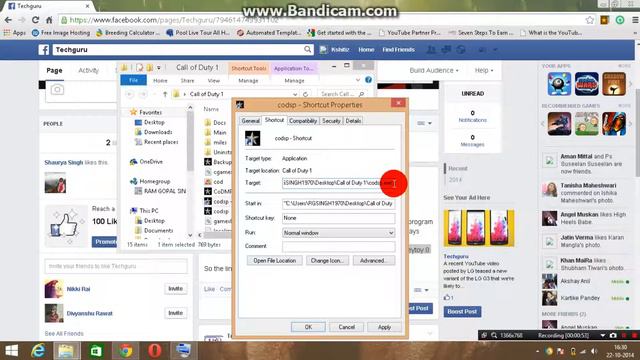The height and width of the screenshot is (360, 640).
Task: Click the Advanced button
Action: pos(374,260)
